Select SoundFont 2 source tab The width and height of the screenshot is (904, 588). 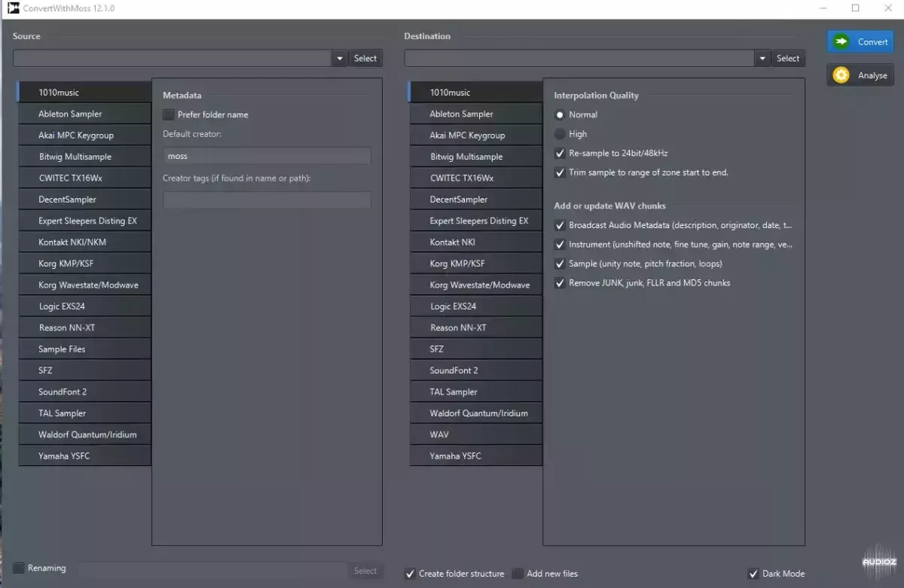[x=84, y=392]
